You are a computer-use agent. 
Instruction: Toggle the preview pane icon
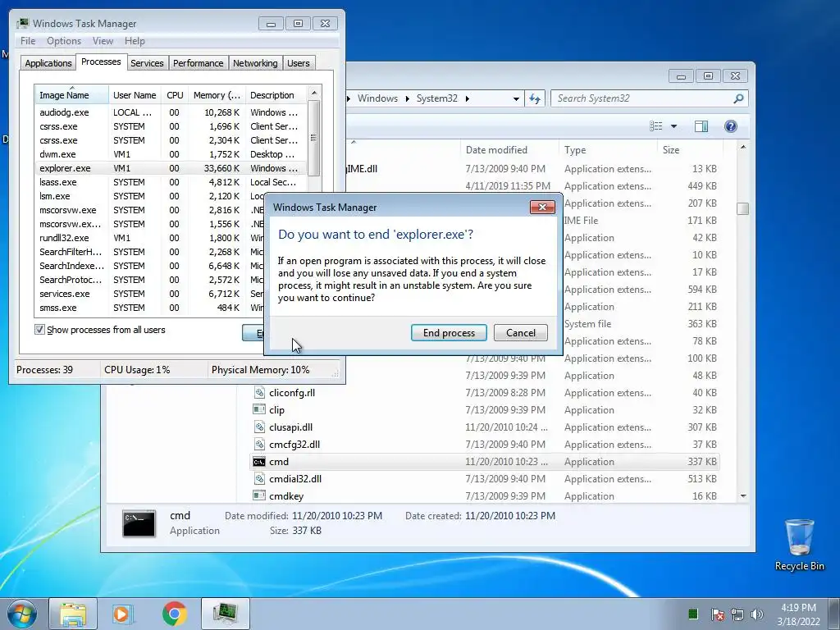(x=701, y=126)
